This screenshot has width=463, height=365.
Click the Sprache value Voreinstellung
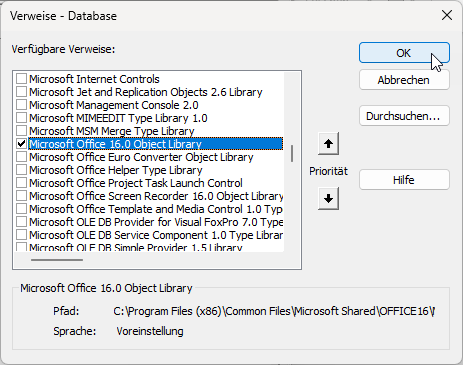click(150, 331)
